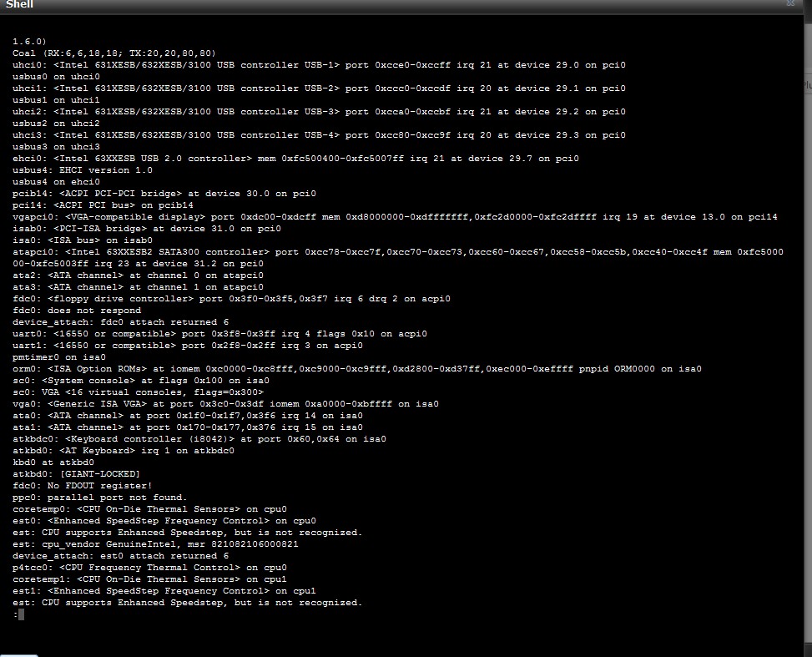Click the "vgapci0: <VGA-compatible display>" line
Image resolution: width=812 pixels, height=657 pixels.
click(x=395, y=216)
